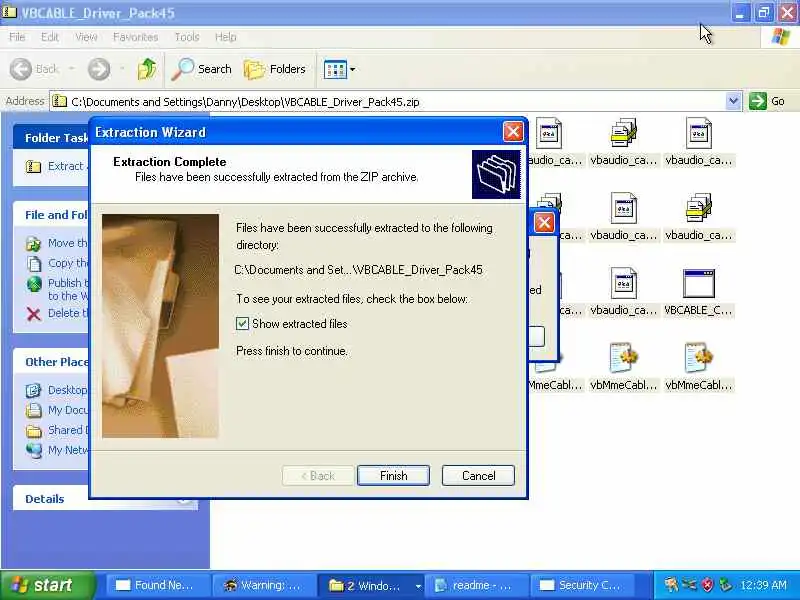The image size is (800, 600).
Task: Click the Publish to the Web globe icon
Action: click(34, 284)
